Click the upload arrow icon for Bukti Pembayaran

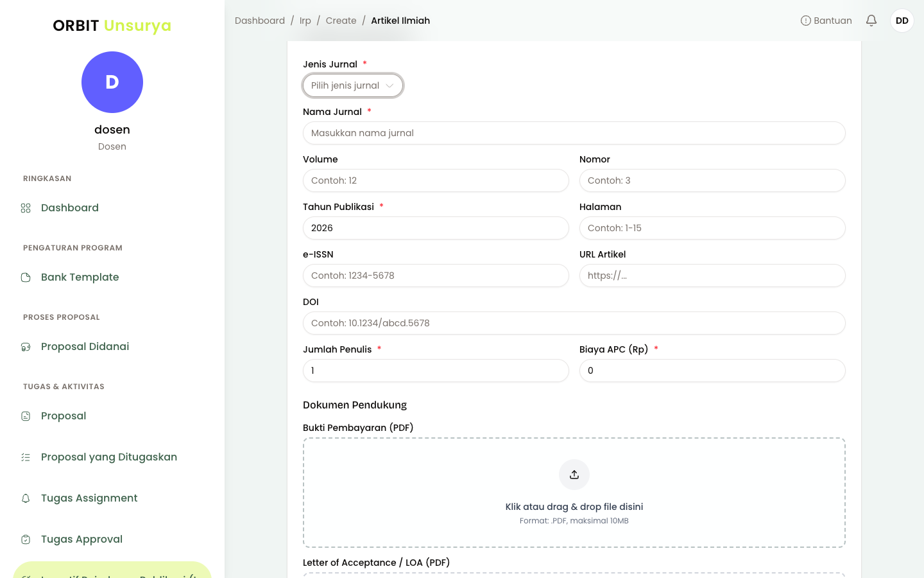tap(574, 475)
